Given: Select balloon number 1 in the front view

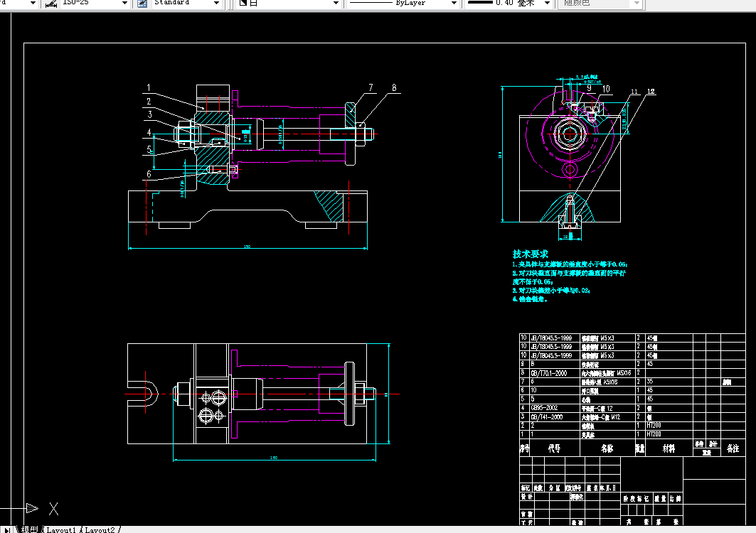Looking at the screenshot, I should tap(149, 87).
